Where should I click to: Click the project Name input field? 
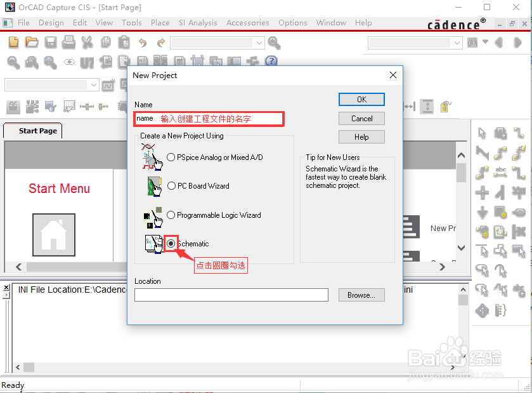point(209,119)
